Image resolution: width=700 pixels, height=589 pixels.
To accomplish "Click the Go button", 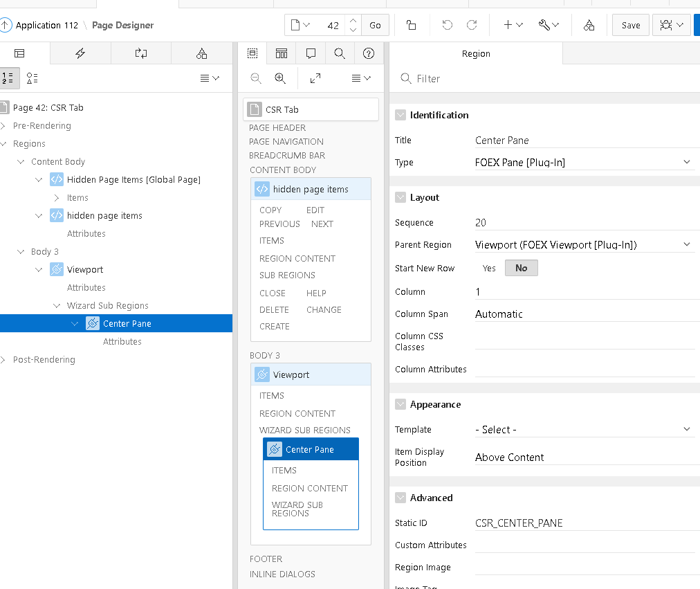I will (x=375, y=25).
